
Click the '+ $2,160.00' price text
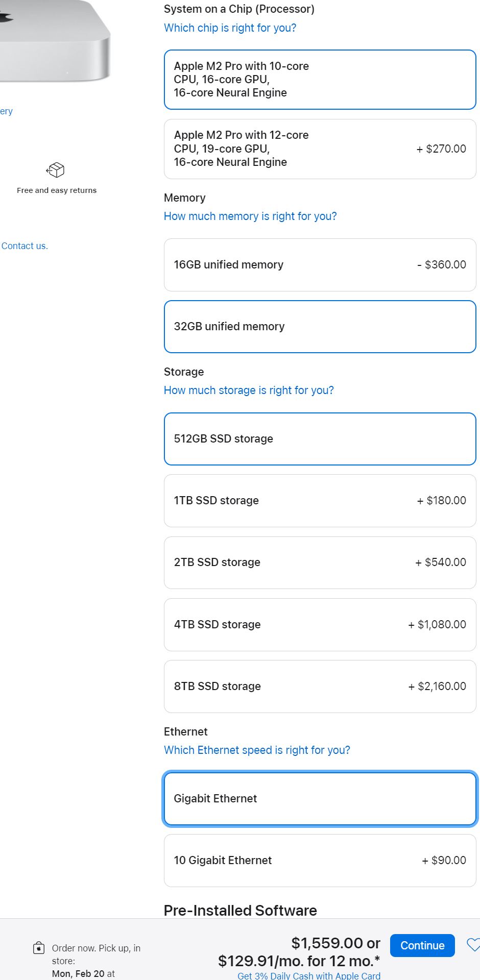[437, 687]
